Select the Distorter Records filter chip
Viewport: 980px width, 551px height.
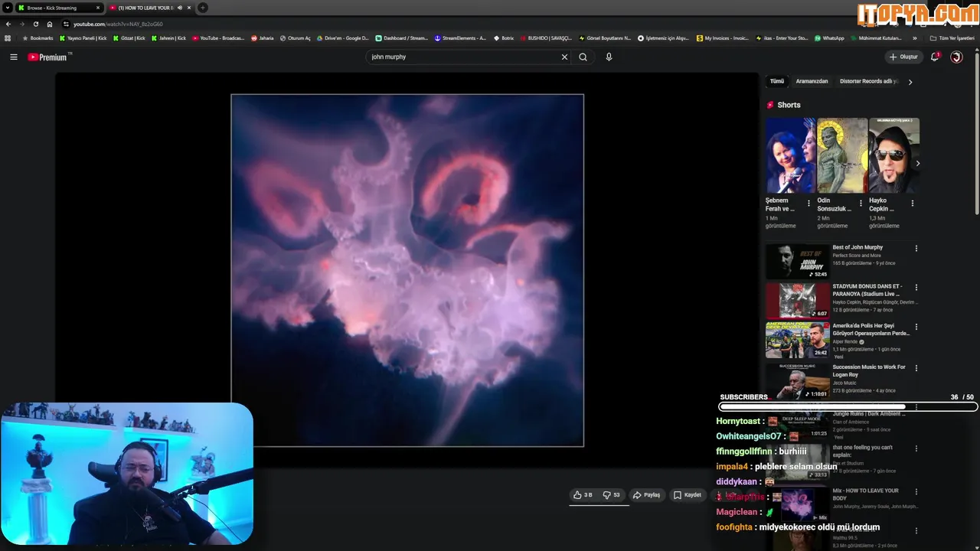869,81
